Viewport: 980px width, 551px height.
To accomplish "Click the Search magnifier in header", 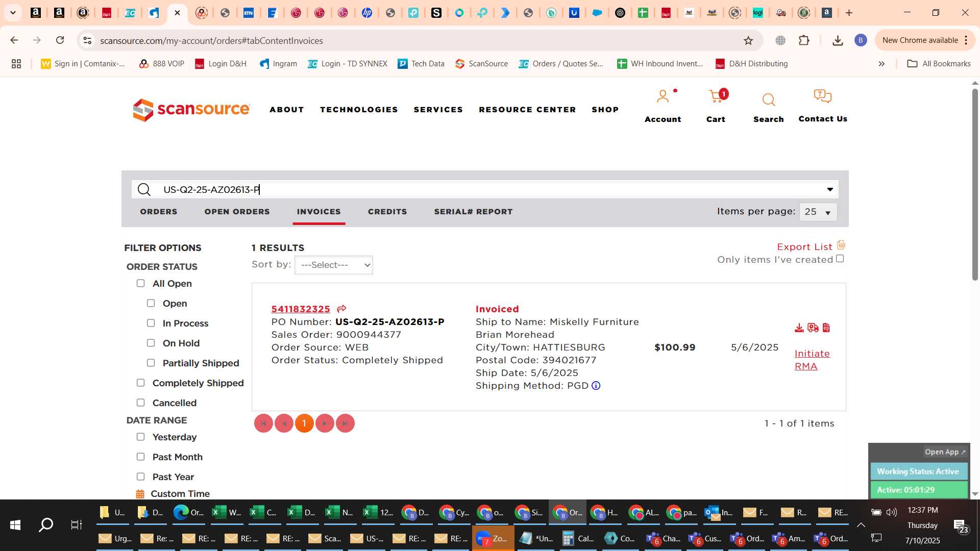I will point(768,99).
